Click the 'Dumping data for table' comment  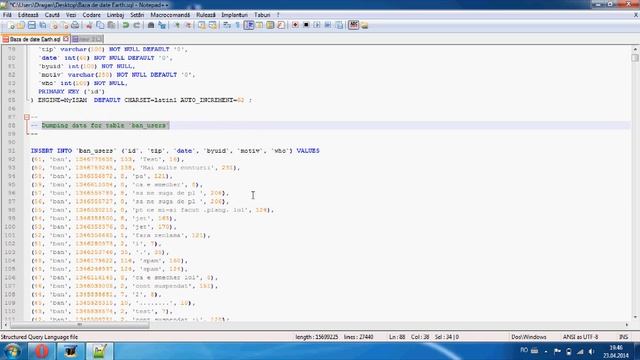pyautogui.click(x=105, y=125)
